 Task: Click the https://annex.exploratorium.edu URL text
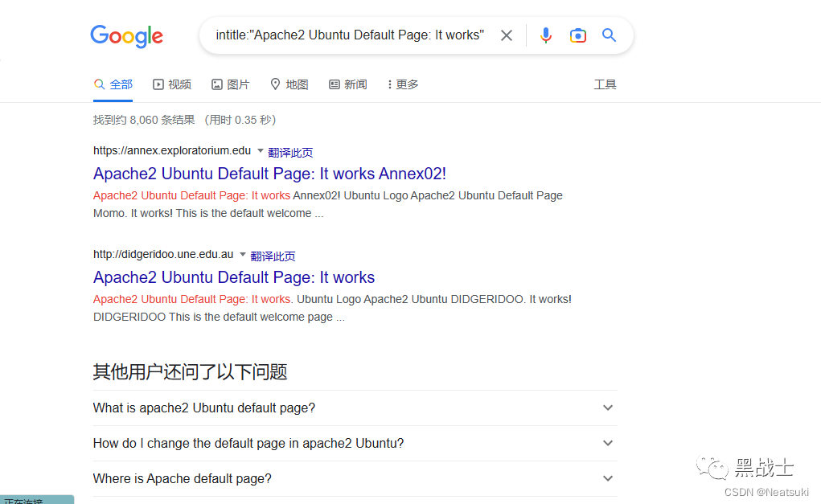pyautogui.click(x=172, y=151)
